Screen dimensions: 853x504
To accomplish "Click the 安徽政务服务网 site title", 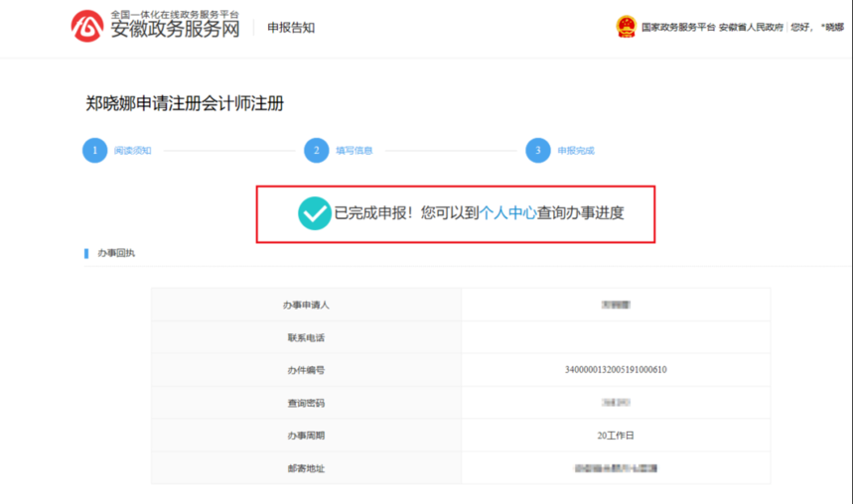I will [175, 29].
